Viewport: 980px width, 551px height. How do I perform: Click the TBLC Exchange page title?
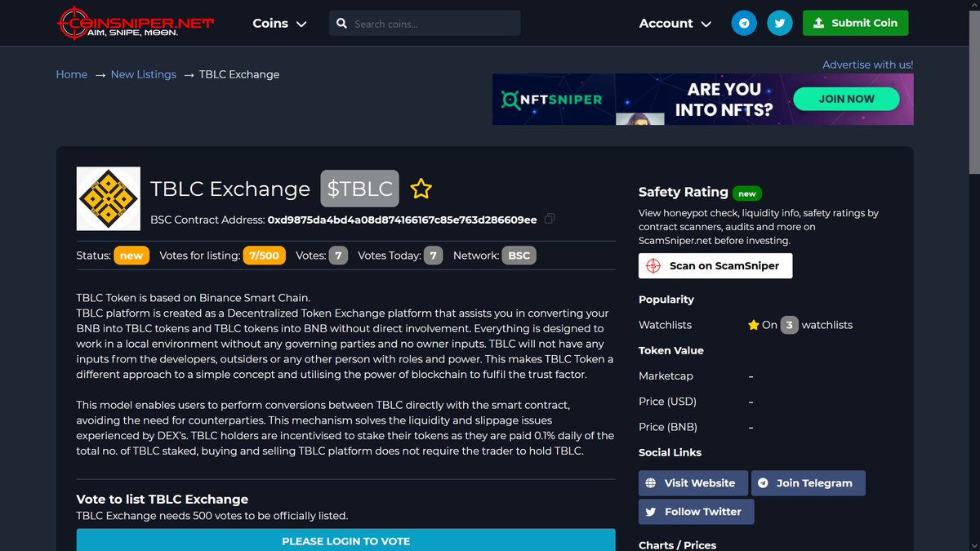230,189
